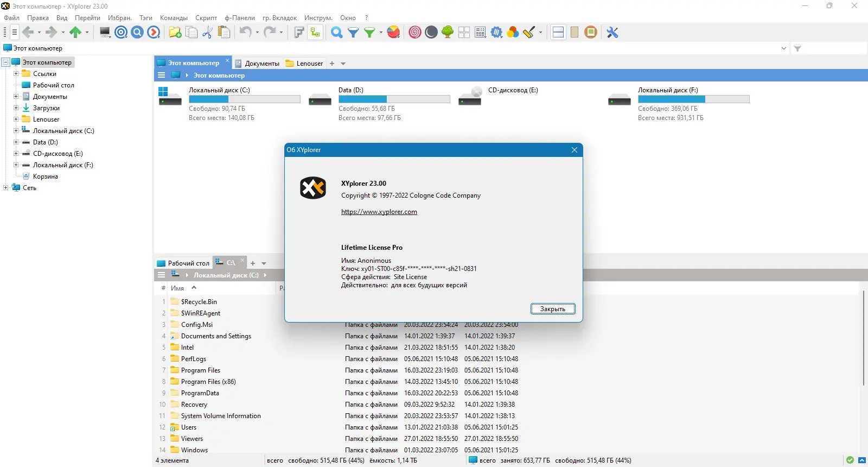Switch to the Lenouser tab
The height and width of the screenshot is (467, 868).
tap(304, 64)
